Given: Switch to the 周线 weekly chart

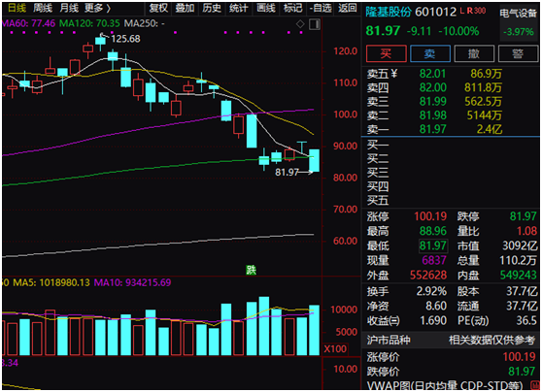Looking at the screenshot, I should click(43, 8).
